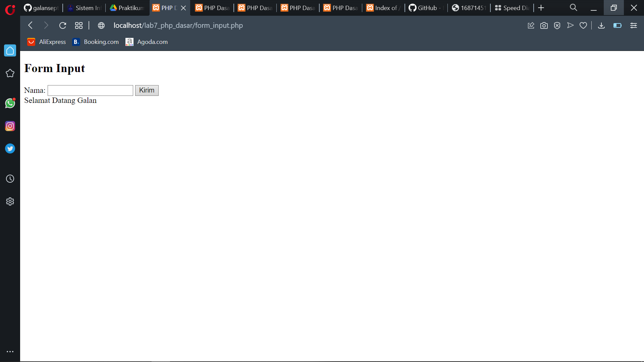Toggle Battery Saver mode
This screenshot has width=644, height=362.
tap(617, 25)
